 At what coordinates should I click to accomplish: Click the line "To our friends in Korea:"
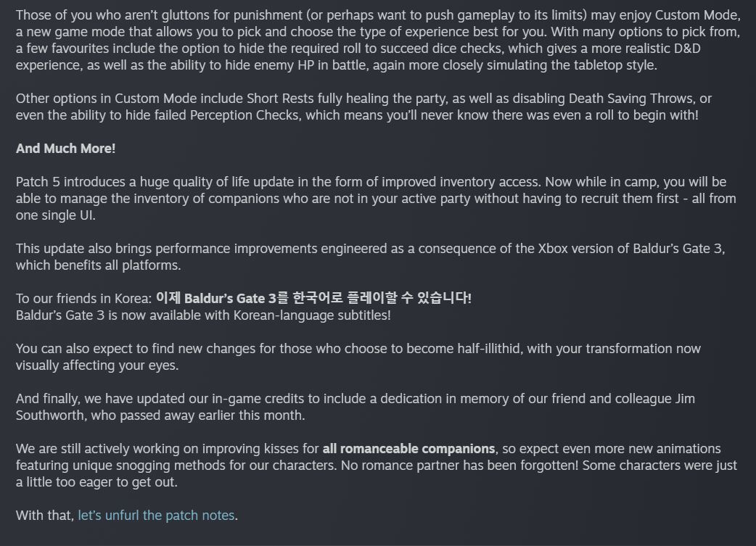coord(83,298)
